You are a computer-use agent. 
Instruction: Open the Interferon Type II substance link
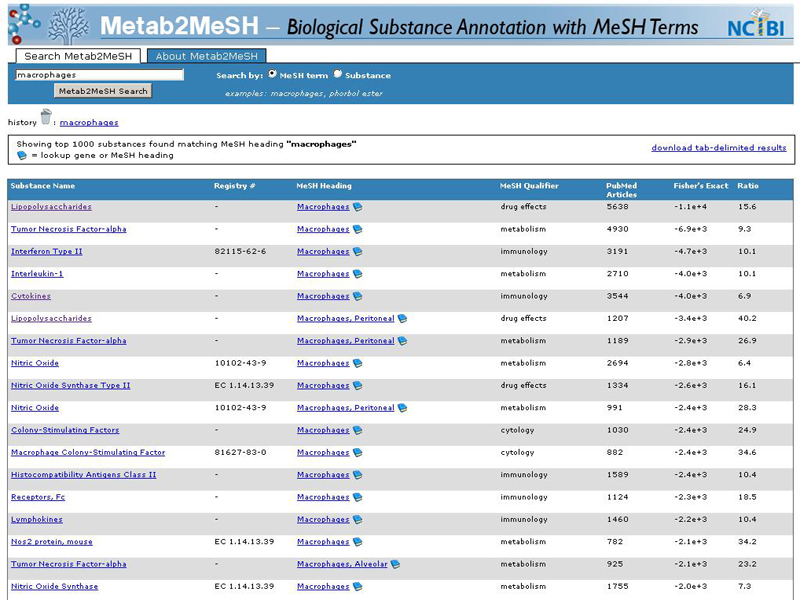[x=46, y=252]
